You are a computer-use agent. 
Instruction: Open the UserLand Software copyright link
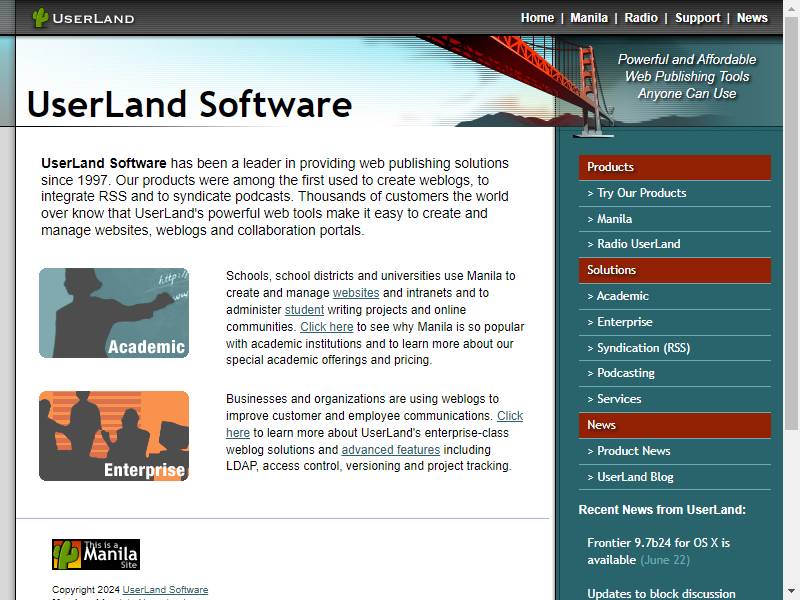165,589
